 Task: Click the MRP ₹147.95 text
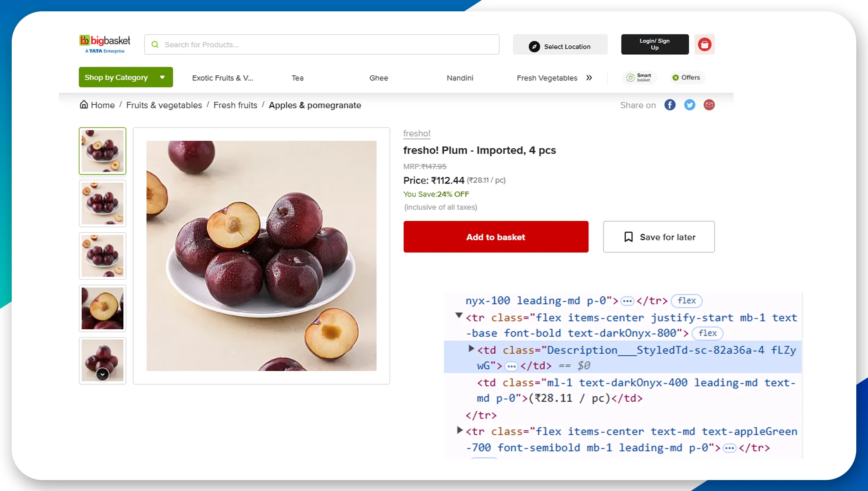coord(425,166)
